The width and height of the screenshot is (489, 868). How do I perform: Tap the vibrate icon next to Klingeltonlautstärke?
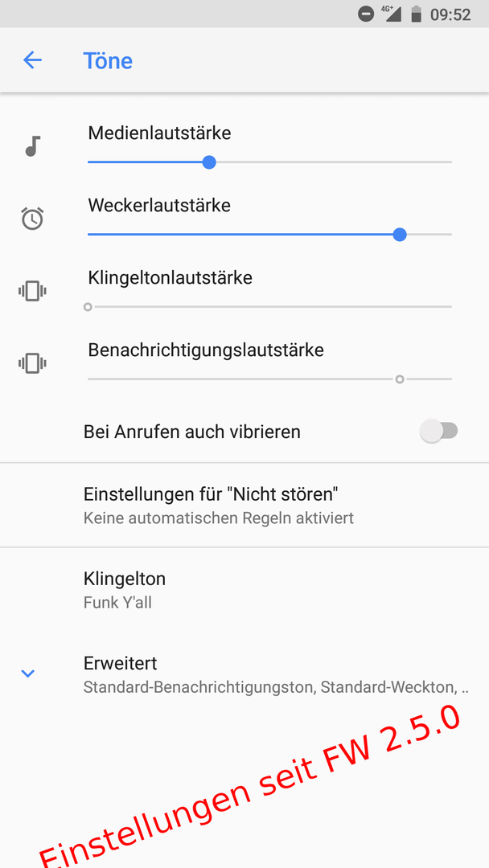point(32,291)
